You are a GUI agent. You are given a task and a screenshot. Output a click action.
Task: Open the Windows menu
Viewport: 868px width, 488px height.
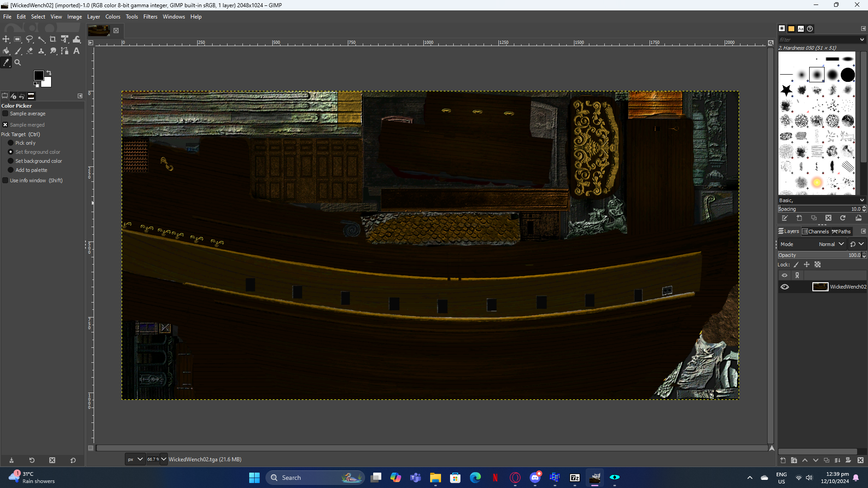pos(174,17)
